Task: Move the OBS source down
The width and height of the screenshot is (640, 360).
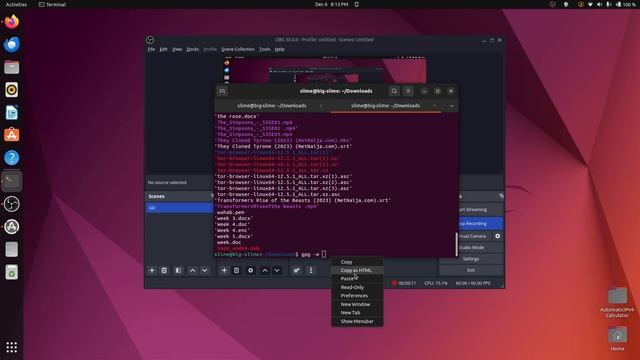Action: (x=277, y=270)
